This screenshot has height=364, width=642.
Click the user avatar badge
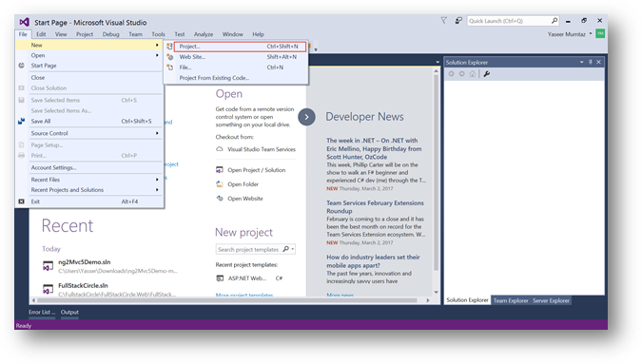coord(600,34)
